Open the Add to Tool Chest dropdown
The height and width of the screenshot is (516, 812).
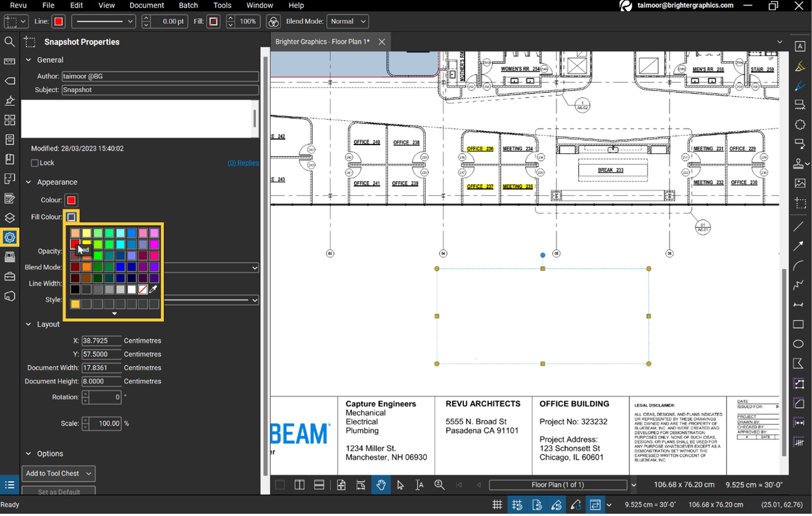tap(59, 474)
